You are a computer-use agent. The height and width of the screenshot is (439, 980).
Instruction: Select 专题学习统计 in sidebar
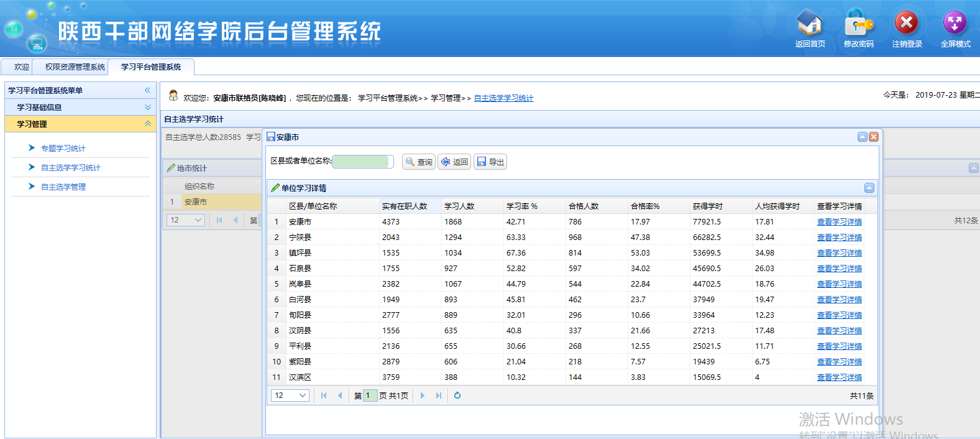click(63, 148)
